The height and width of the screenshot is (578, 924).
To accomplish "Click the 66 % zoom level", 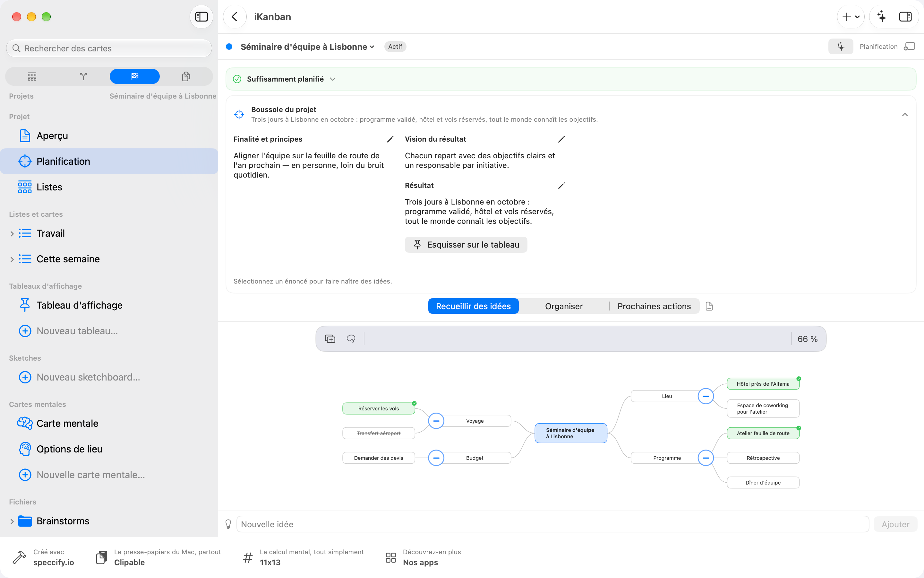I will click(x=808, y=339).
